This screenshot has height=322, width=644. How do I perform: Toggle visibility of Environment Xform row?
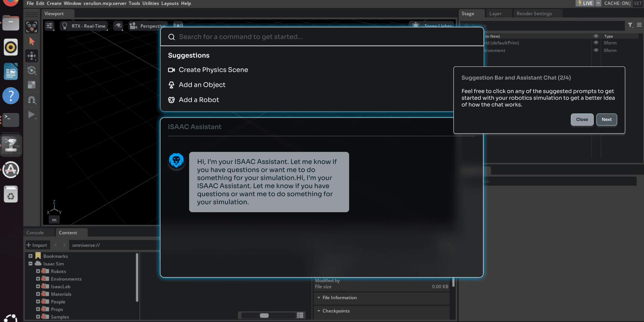596,50
